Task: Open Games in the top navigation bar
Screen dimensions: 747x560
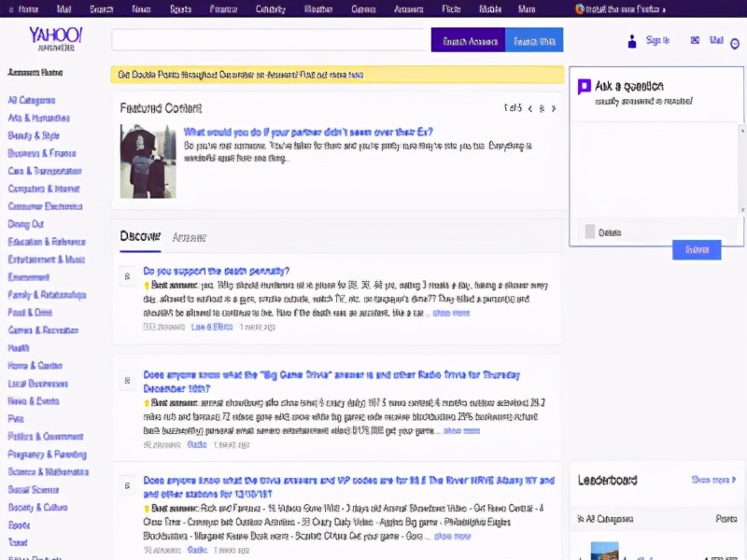Action: click(x=363, y=9)
